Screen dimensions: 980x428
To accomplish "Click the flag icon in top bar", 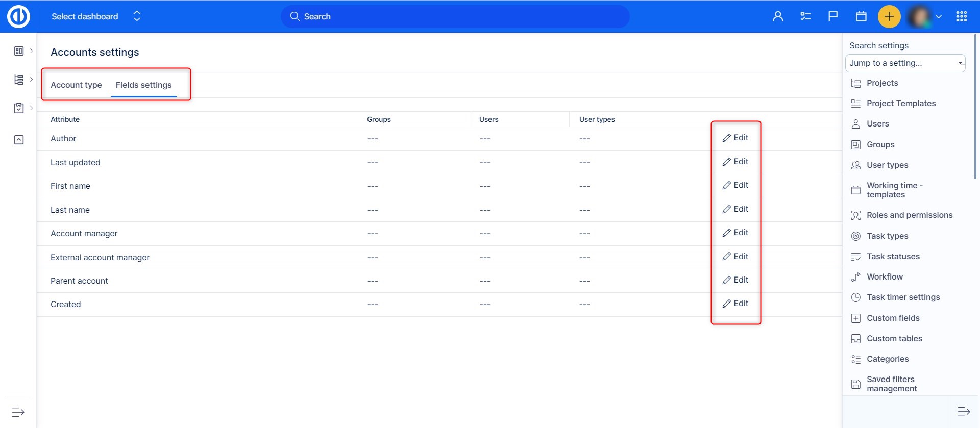I will (833, 16).
